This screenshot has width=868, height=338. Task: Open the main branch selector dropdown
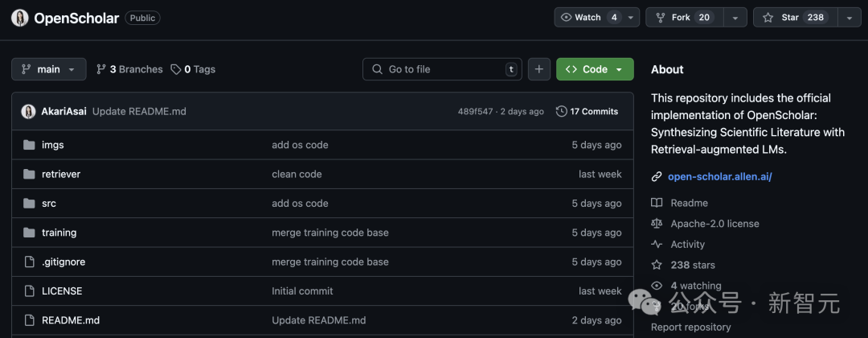(49, 69)
